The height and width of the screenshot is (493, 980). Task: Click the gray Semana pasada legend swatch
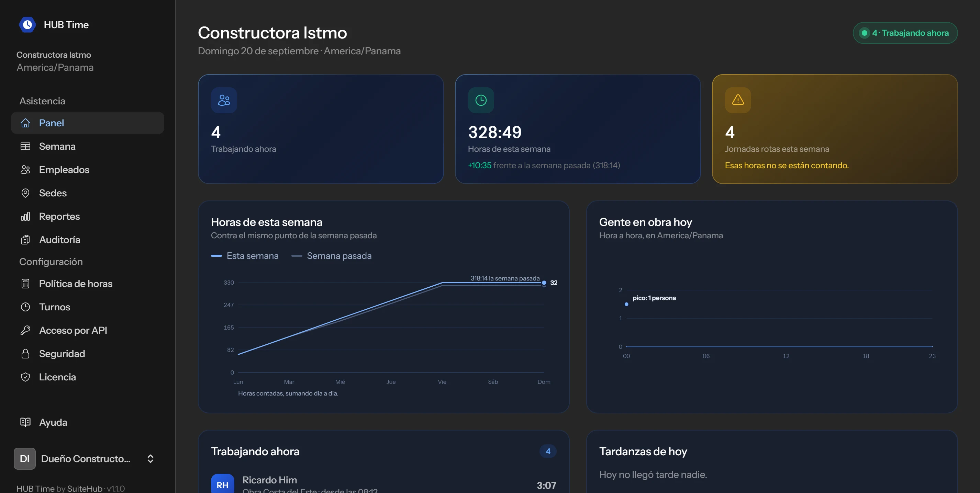pos(297,256)
